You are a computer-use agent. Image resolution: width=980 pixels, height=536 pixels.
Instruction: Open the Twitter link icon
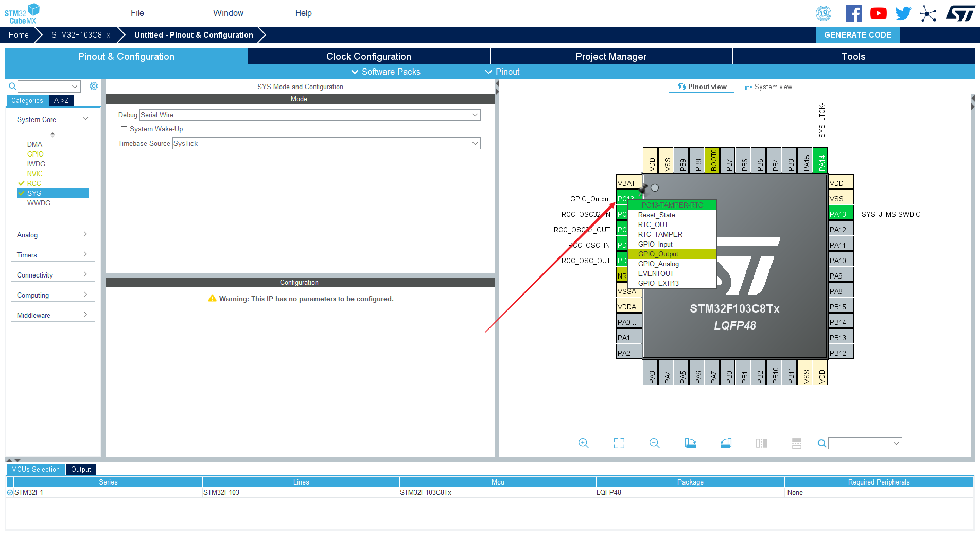(x=903, y=13)
